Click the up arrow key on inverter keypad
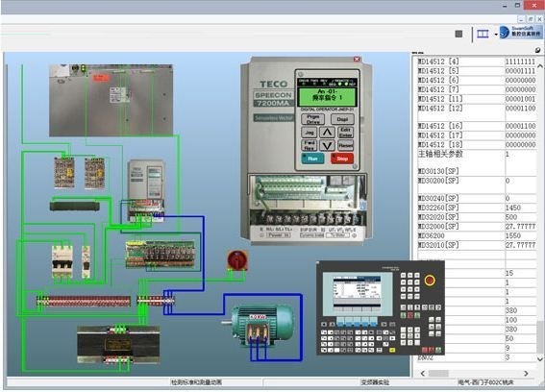 click(x=327, y=133)
